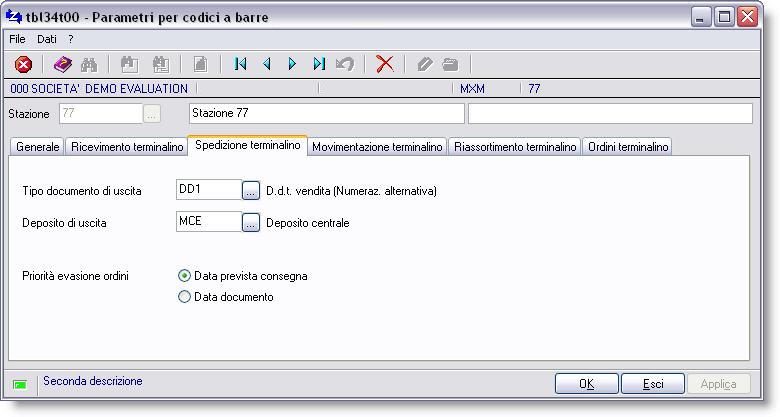Select Data documento radio button
This screenshot has width=780, height=417.
pyautogui.click(x=184, y=297)
